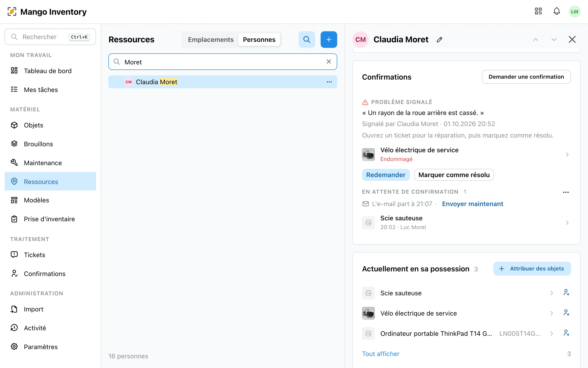This screenshot has width=588, height=368.
Task: Focus the Rechercher global search box
Action: pos(50,37)
